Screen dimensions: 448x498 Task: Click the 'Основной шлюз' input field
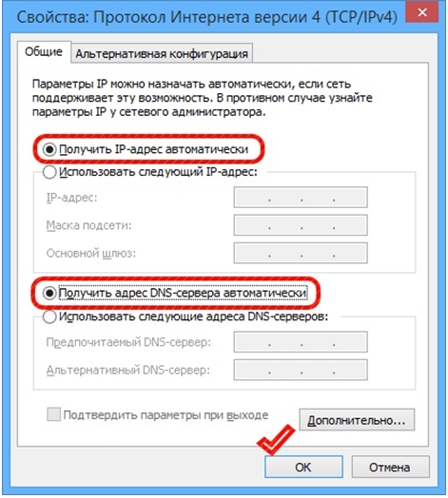click(301, 253)
